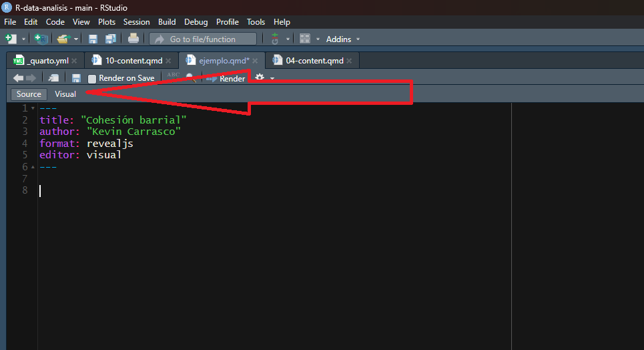Save all open documents icon
This screenshot has height=350, width=644.
point(110,39)
